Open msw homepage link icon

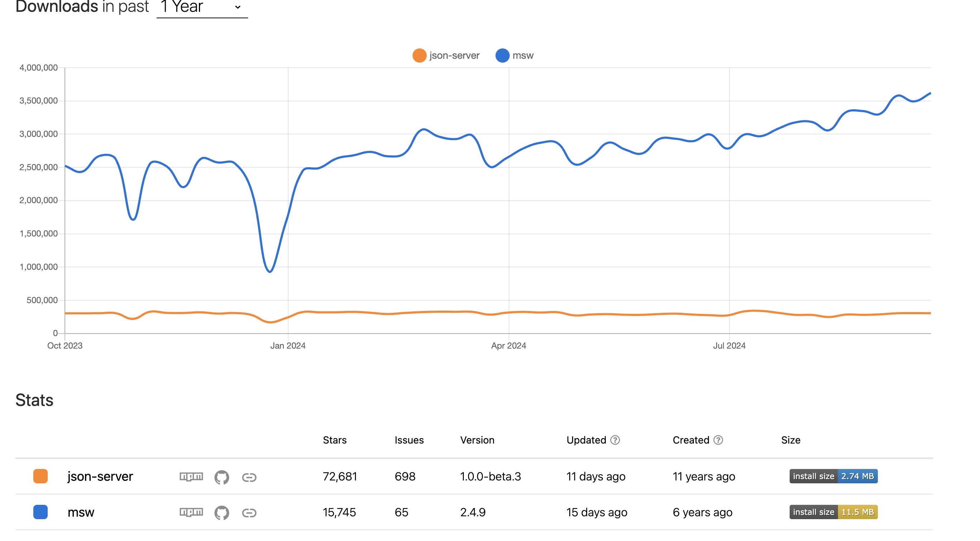(x=249, y=513)
